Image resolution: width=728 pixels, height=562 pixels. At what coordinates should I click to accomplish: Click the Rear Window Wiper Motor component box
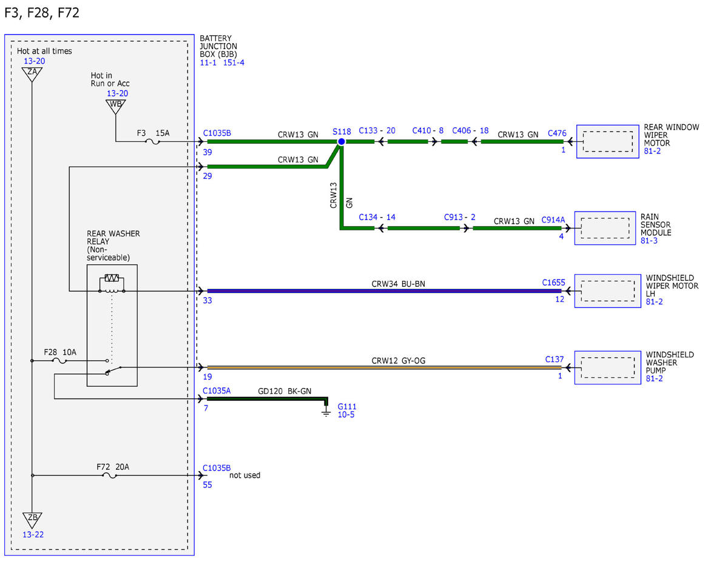tap(607, 141)
